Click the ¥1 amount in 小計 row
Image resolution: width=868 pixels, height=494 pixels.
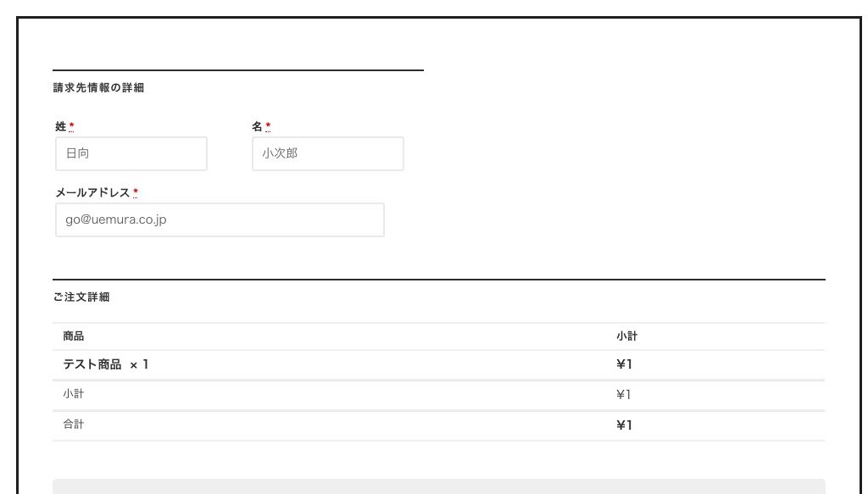click(x=623, y=394)
